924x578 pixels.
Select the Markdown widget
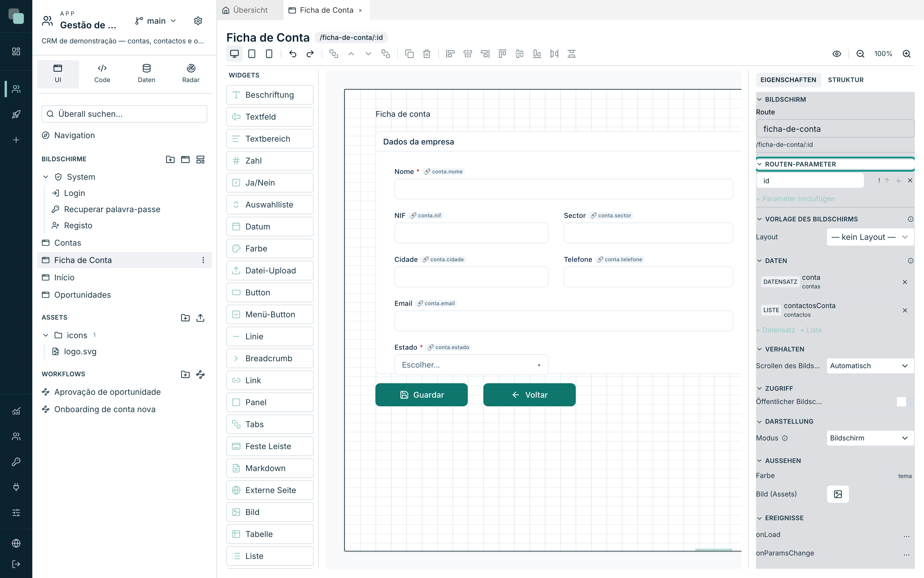[x=270, y=468]
